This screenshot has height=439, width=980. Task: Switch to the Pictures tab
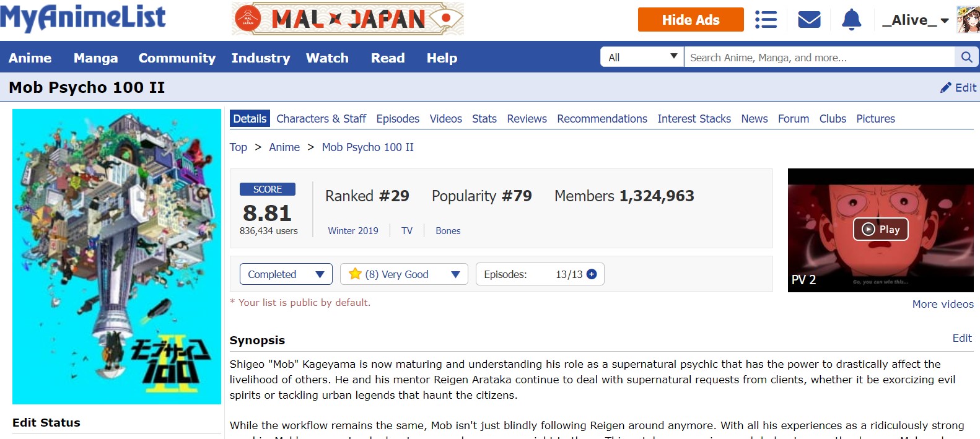[875, 118]
